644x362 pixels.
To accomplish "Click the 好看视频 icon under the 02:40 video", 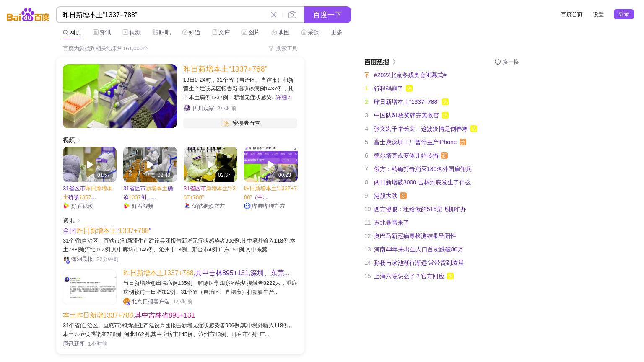I will pos(127,206).
